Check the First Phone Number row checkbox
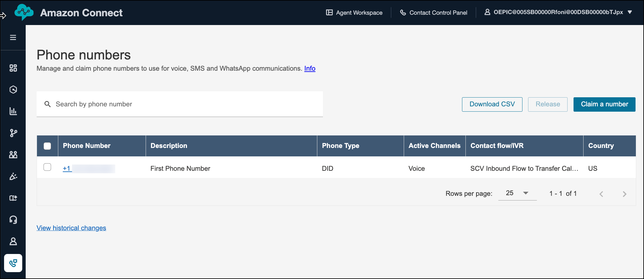 [47, 167]
